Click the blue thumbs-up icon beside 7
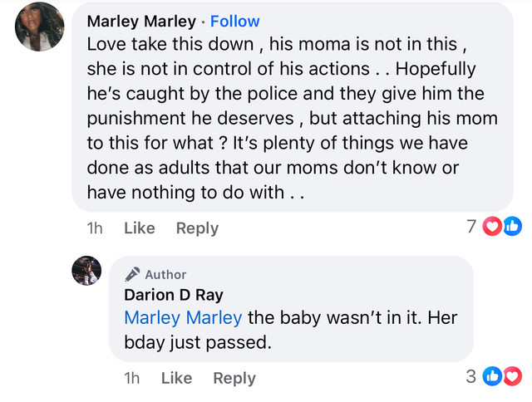 (x=511, y=227)
